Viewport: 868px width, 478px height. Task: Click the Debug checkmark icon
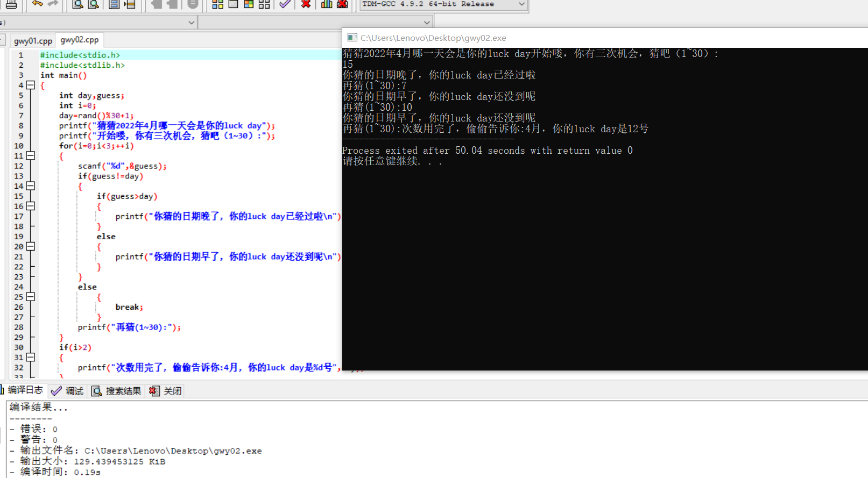pyautogui.click(x=285, y=4)
